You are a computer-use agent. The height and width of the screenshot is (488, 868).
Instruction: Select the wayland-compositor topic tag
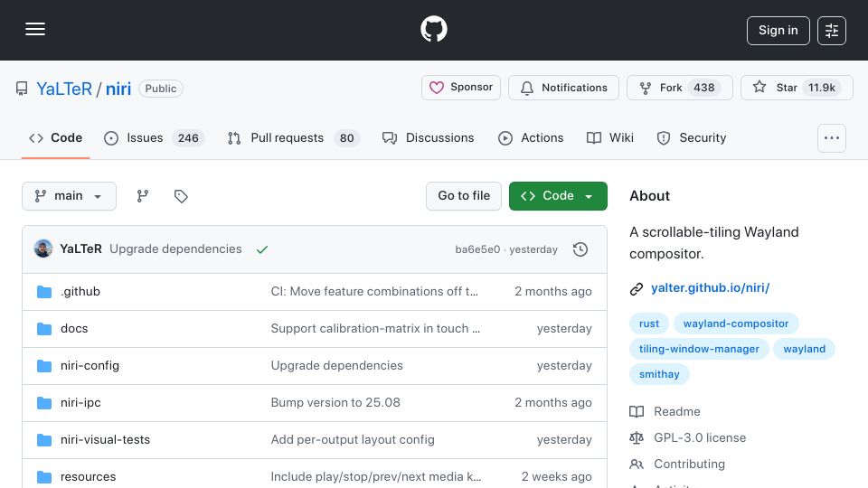[736, 324]
